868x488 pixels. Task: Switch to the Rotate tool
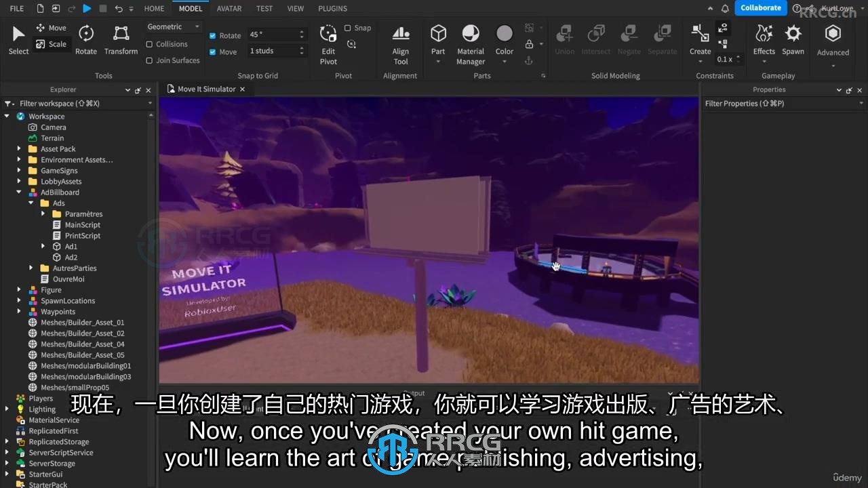point(86,40)
